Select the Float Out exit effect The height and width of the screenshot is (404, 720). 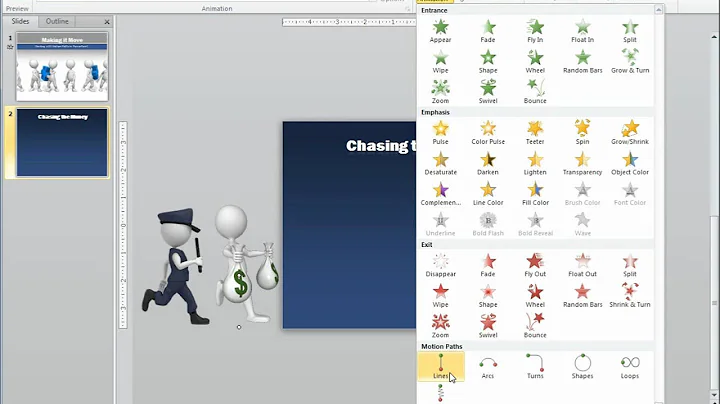(582, 265)
